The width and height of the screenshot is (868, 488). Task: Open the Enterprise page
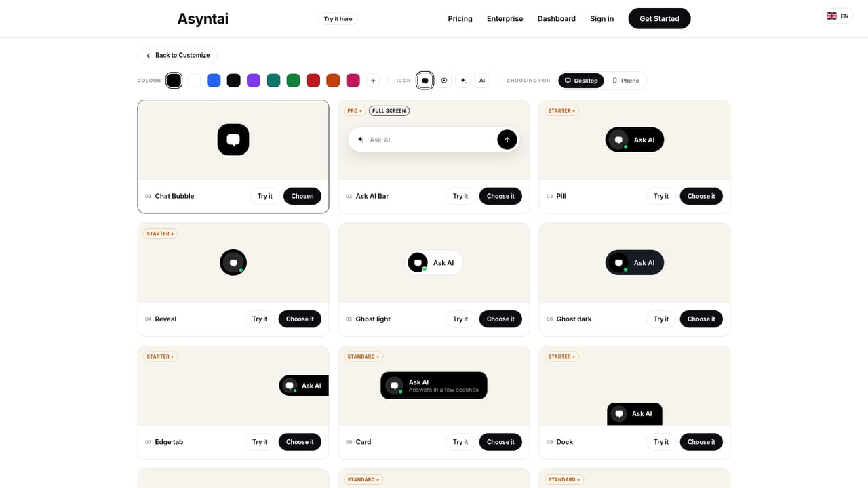click(505, 18)
